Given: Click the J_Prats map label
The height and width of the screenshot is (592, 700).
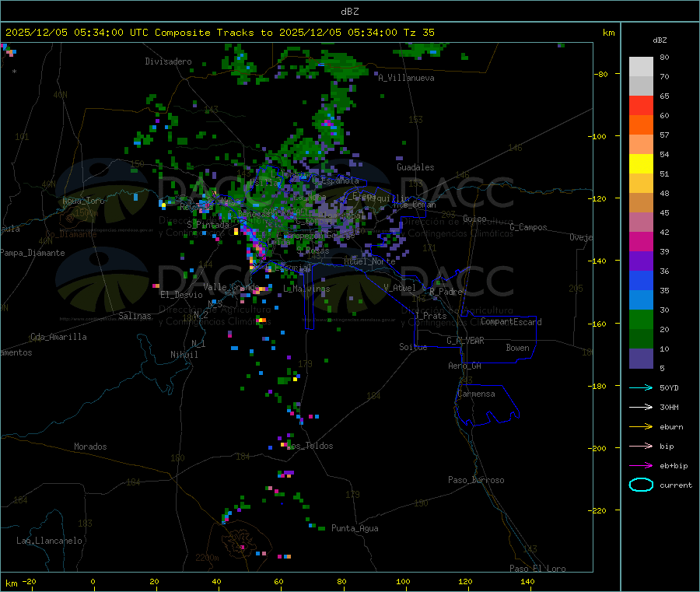Looking at the screenshot, I should [x=430, y=315].
